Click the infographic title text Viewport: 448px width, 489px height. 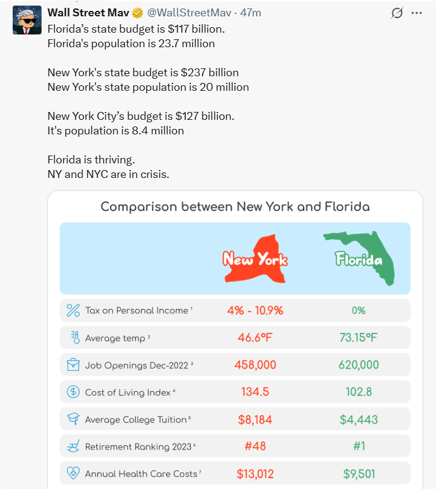(x=235, y=206)
